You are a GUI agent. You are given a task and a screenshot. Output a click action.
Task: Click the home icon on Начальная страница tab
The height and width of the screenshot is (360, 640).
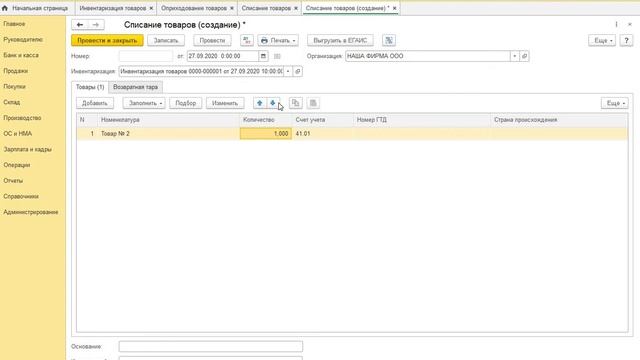(x=5, y=8)
